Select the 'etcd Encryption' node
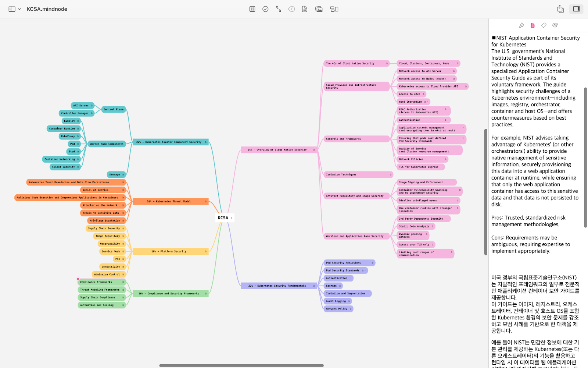This screenshot has height=368, width=588. [413, 102]
